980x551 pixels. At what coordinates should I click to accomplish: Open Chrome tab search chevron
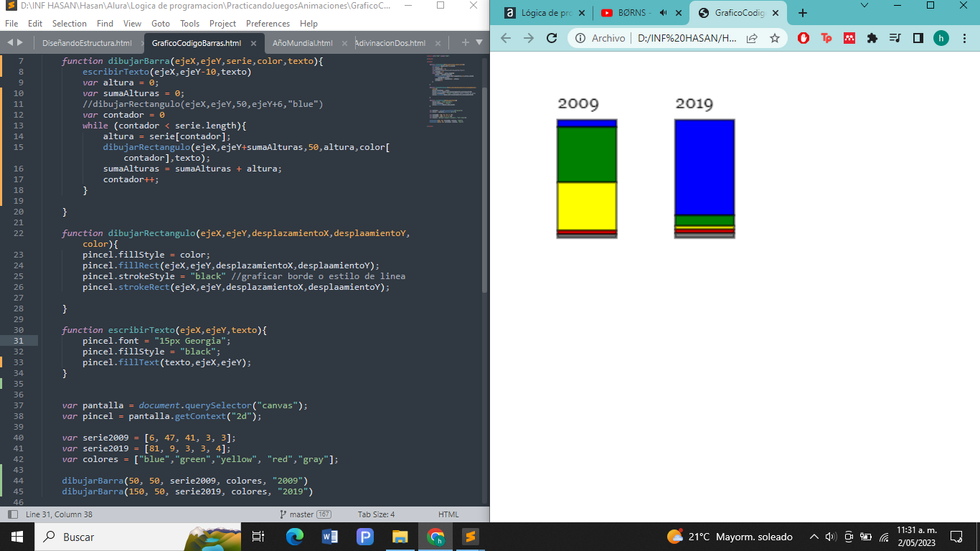pos(864,5)
